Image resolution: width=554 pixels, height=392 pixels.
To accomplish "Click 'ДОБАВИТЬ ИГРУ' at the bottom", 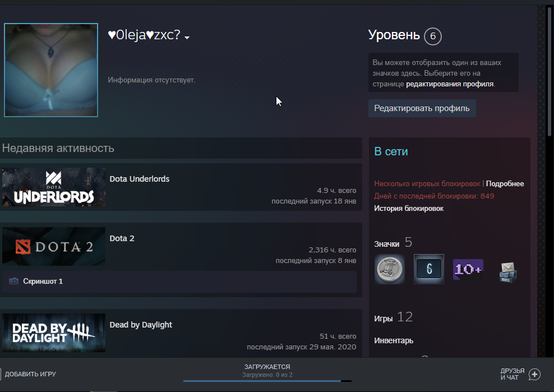I will 30,374.
